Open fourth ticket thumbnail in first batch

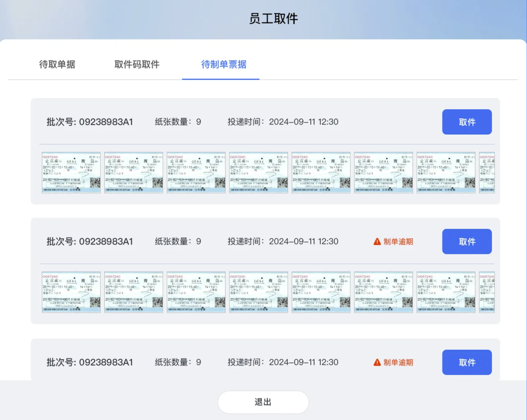258,172
